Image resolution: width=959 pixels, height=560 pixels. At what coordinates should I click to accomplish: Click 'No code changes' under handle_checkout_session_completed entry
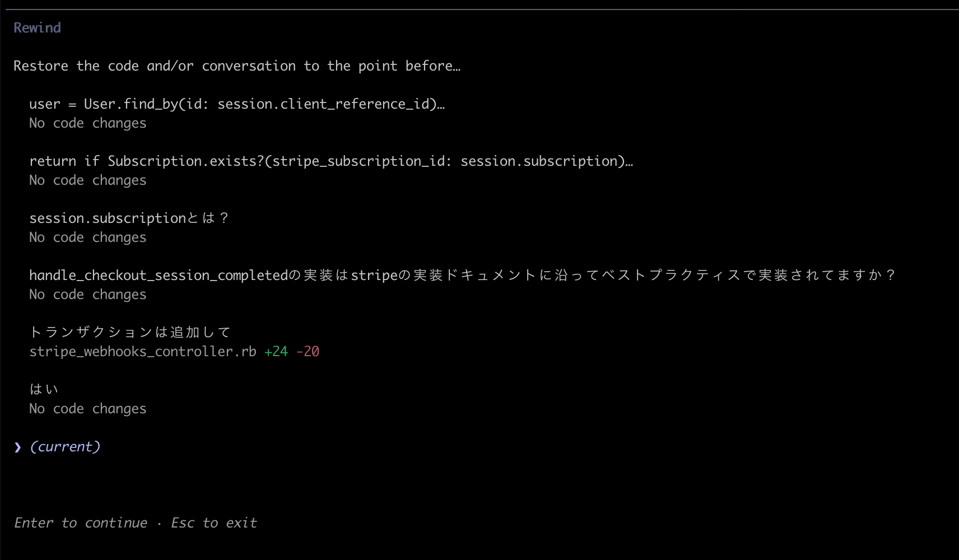click(88, 295)
